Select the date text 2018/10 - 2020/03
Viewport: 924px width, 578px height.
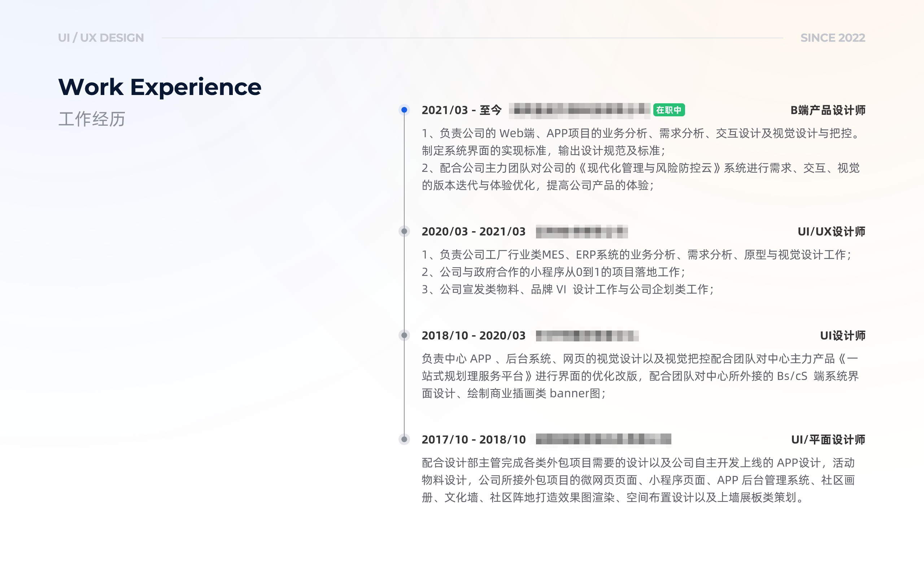474,335
